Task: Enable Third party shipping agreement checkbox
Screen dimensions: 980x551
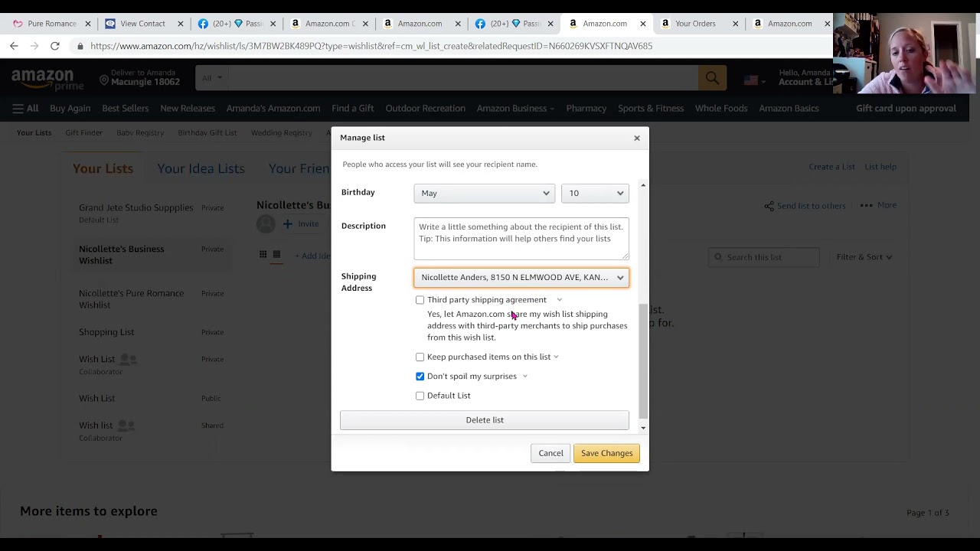Action: tap(420, 300)
